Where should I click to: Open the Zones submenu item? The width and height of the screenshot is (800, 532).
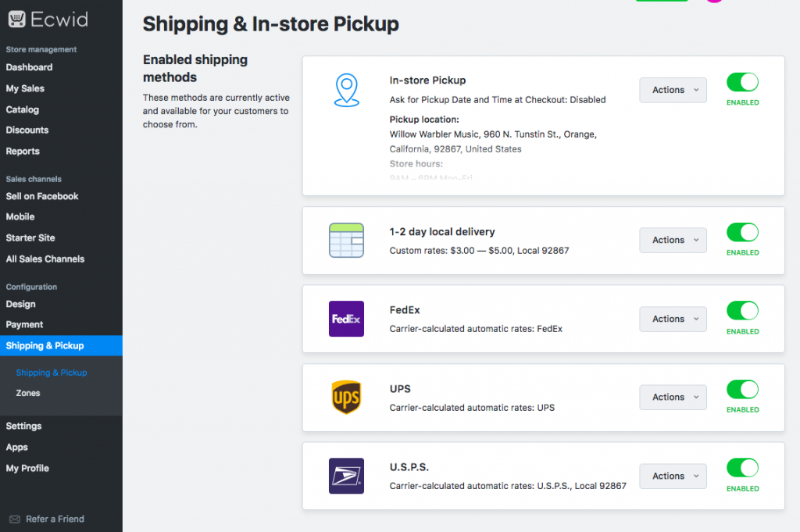pos(28,393)
